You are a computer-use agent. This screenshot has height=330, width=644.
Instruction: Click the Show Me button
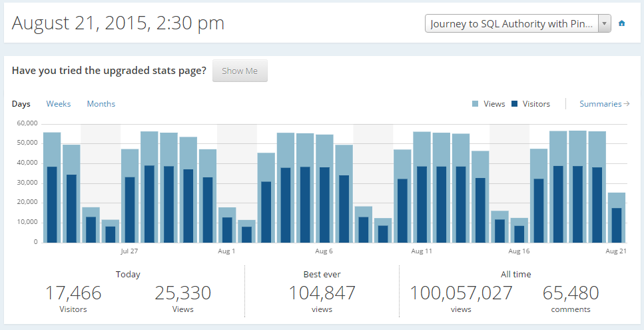(x=240, y=71)
